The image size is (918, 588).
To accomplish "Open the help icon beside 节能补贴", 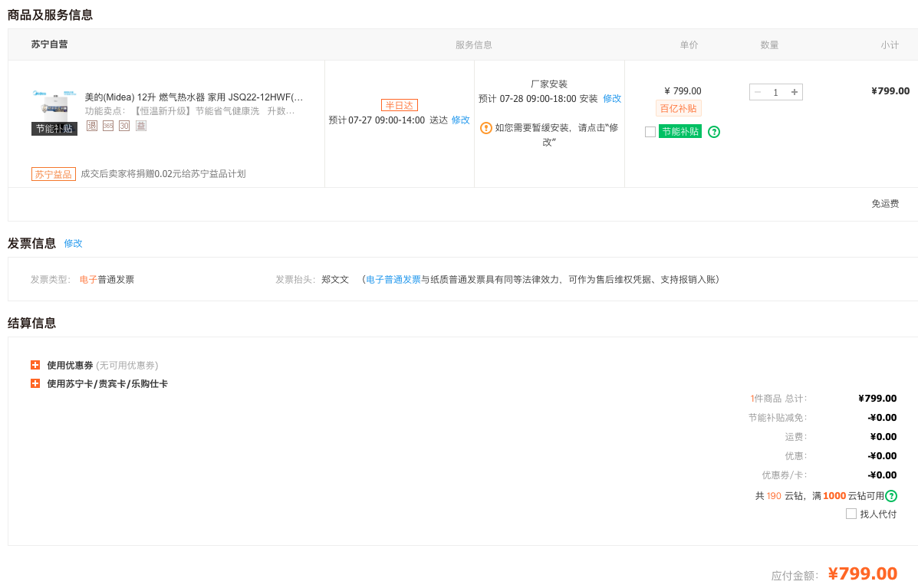I will click(x=714, y=132).
